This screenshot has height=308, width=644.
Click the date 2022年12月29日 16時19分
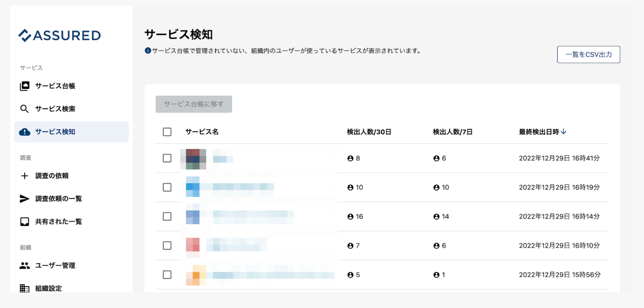pos(559,187)
